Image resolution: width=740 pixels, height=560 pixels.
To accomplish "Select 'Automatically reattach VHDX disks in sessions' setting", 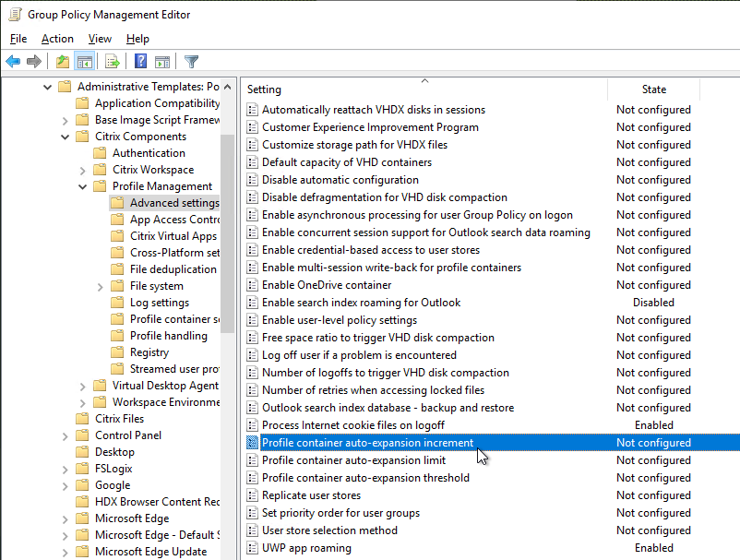I will [x=374, y=110].
